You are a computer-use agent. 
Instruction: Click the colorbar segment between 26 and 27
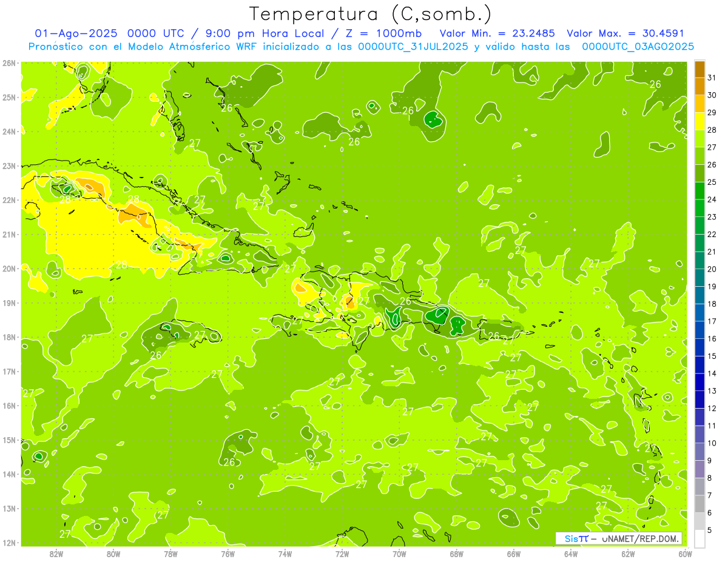coord(699,155)
